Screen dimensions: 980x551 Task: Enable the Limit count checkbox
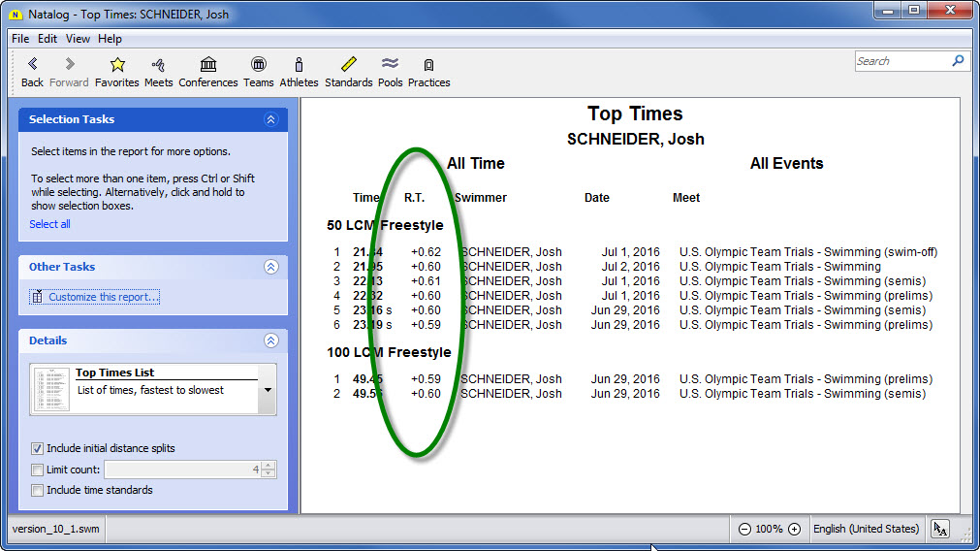coord(38,470)
